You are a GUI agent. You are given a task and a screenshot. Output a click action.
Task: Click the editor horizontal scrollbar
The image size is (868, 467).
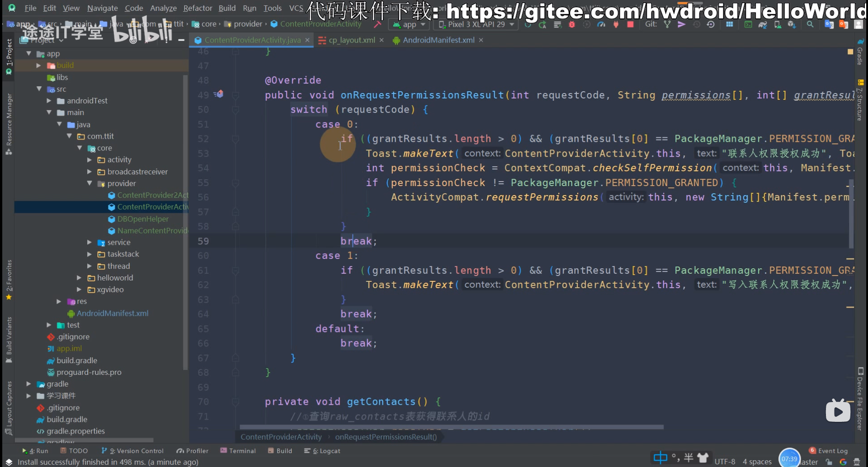pyautogui.click(x=451, y=427)
